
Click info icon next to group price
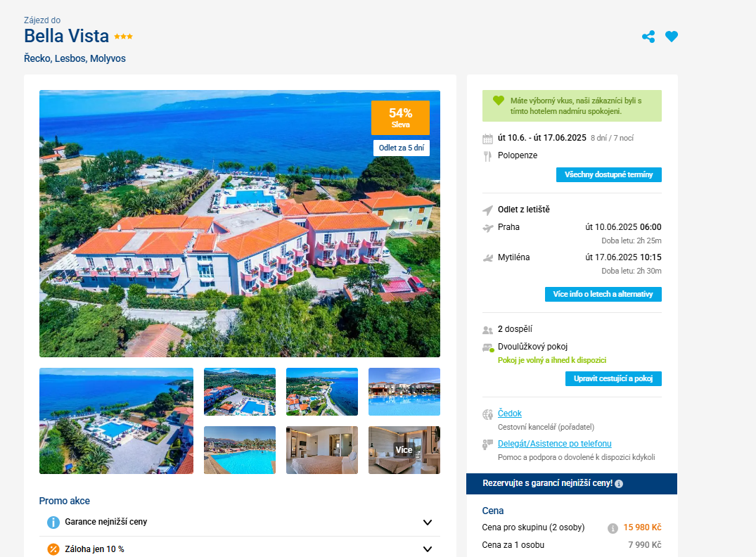point(613,528)
